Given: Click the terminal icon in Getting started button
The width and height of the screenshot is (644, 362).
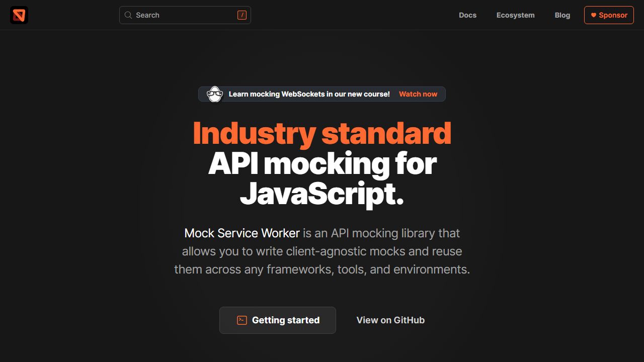Looking at the screenshot, I should coord(241,320).
